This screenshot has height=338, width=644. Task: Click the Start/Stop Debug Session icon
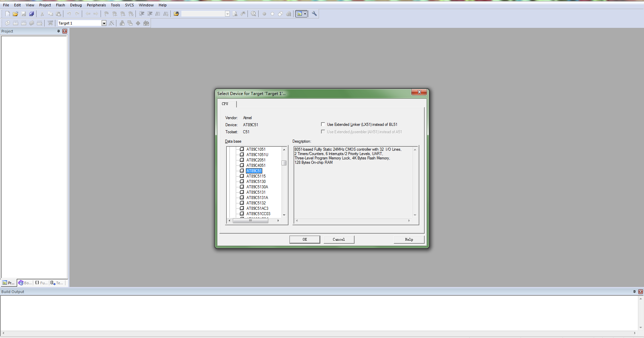[254, 14]
